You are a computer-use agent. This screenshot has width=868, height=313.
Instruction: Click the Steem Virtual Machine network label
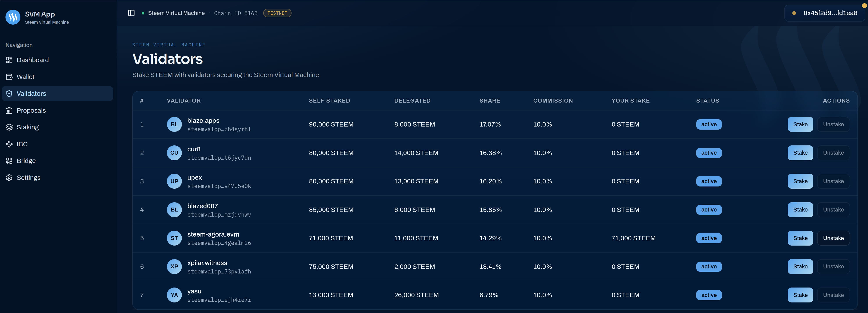tap(176, 13)
